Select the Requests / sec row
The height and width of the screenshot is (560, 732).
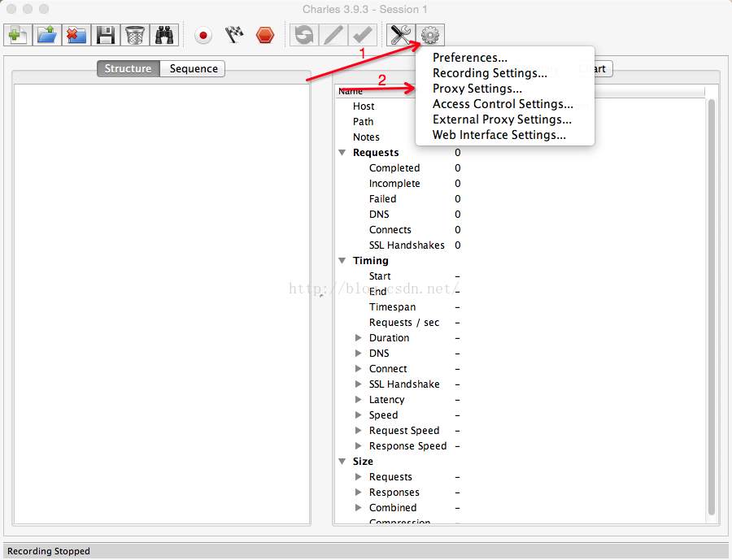[x=520, y=322]
